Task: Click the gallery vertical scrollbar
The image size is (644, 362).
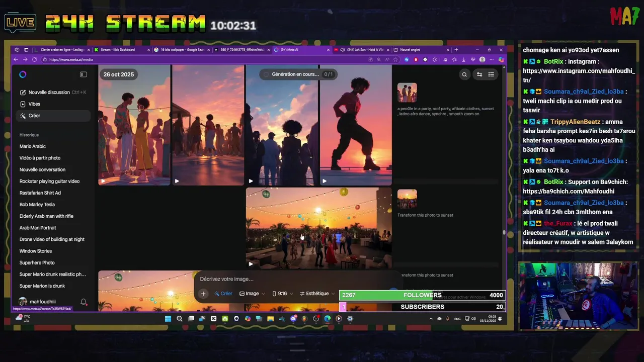Action: tap(504, 232)
